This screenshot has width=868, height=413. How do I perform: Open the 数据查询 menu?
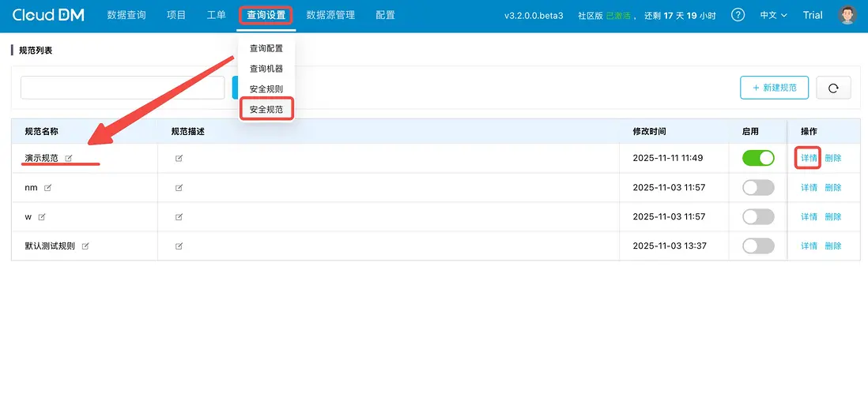click(x=126, y=16)
